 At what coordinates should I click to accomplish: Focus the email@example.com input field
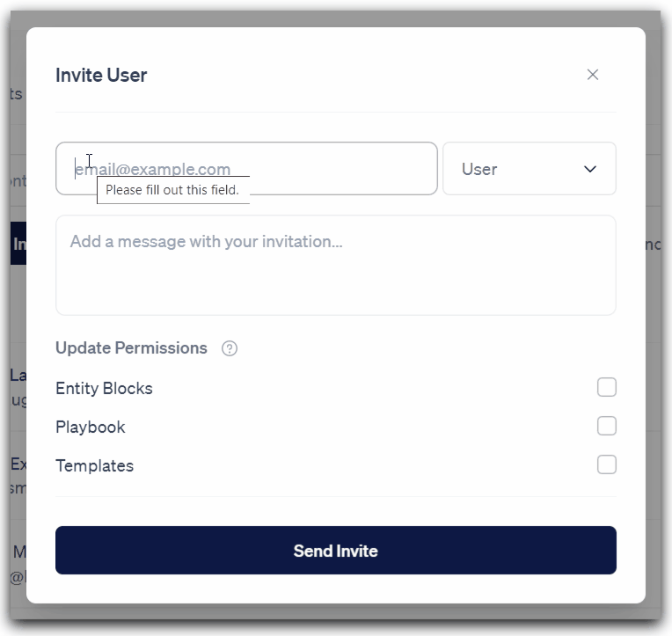coord(246,168)
